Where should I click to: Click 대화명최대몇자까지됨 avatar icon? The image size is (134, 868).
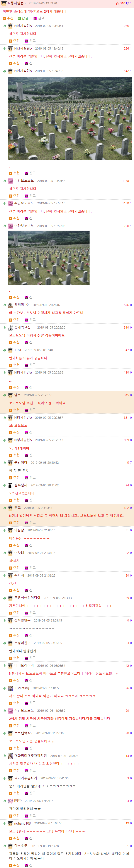10,756
